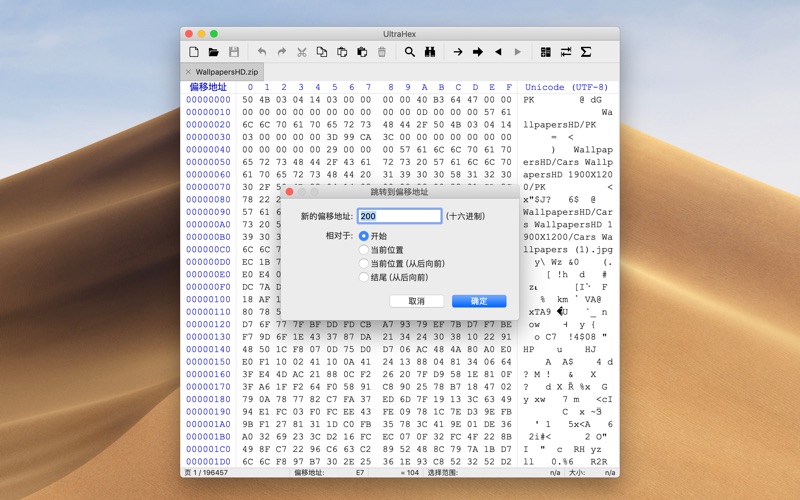Click the floppy-disk save icon

(x=234, y=52)
